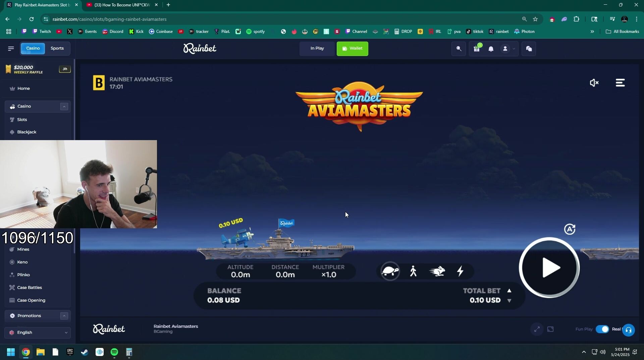Open Keno game in sidebar

pyautogui.click(x=22, y=262)
